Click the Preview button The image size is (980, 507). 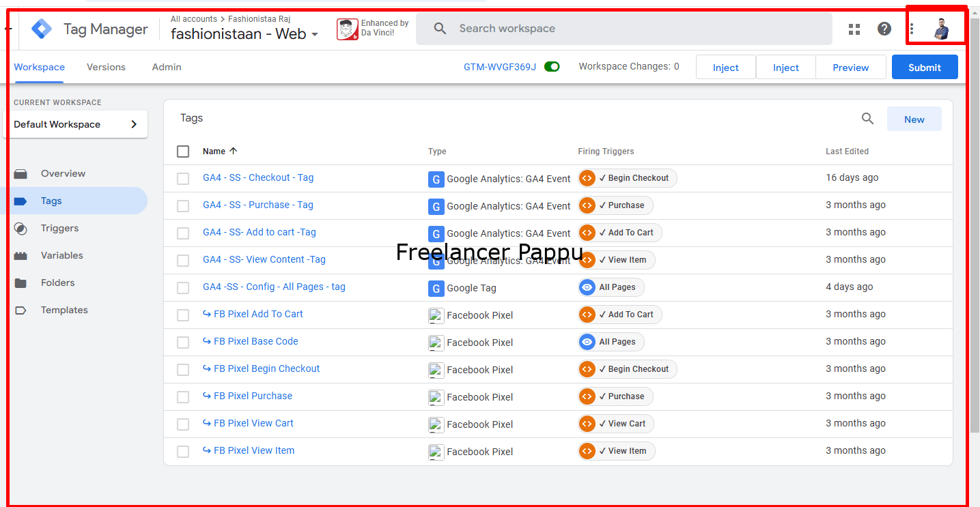tap(851, 68)
